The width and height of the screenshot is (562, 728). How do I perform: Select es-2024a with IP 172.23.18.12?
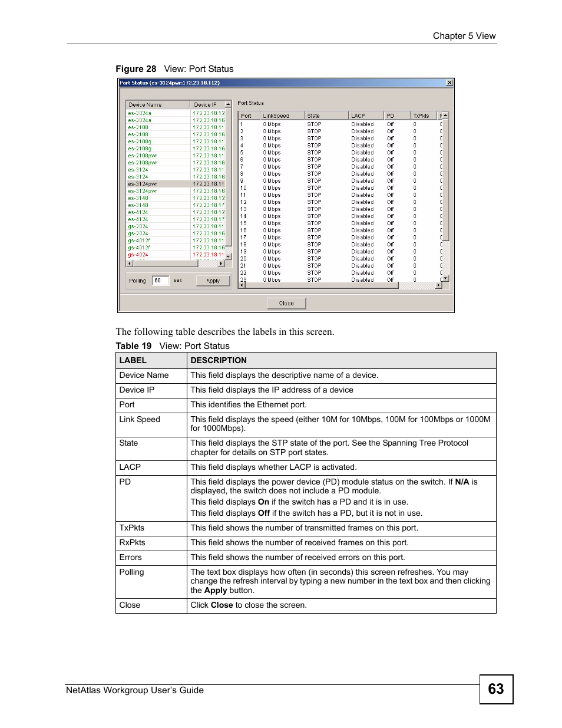point(176,113)
